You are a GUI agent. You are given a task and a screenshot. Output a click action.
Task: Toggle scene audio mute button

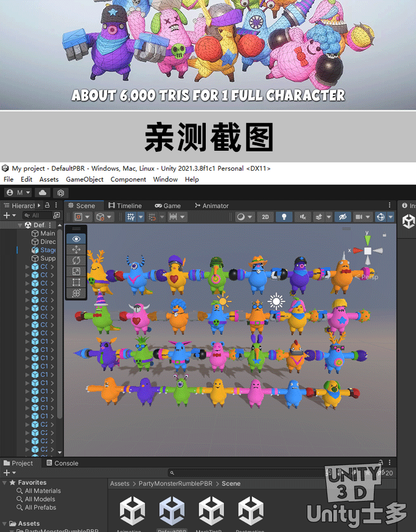[302, 217]
